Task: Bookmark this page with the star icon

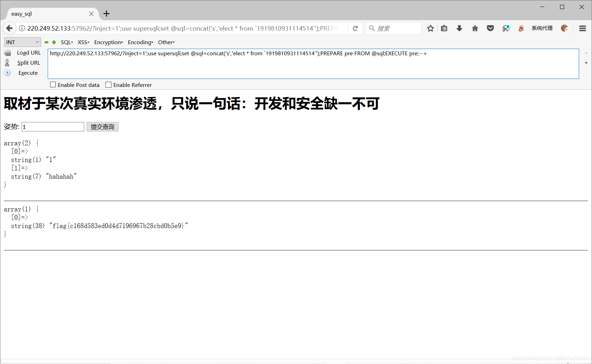Action: (431, 29)
